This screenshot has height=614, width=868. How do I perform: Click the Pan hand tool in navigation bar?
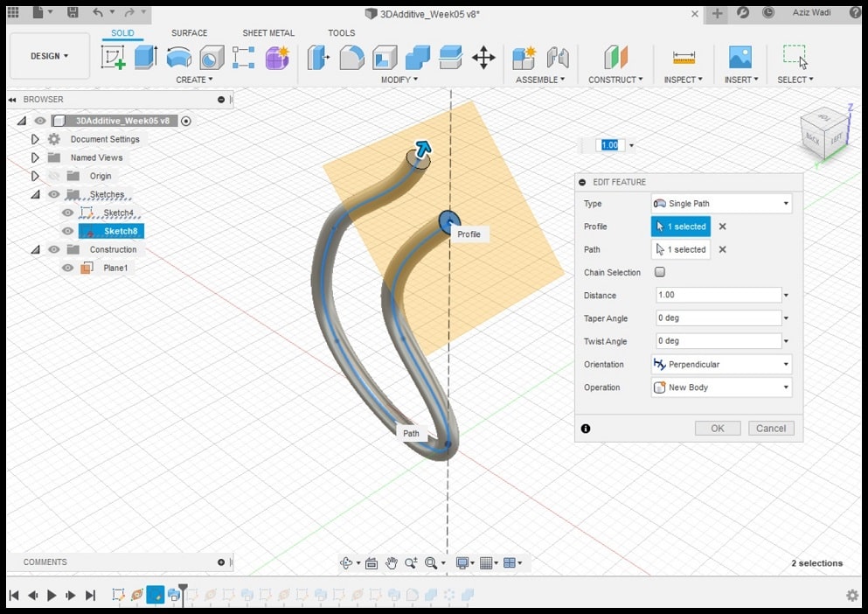tap(392, 563)
